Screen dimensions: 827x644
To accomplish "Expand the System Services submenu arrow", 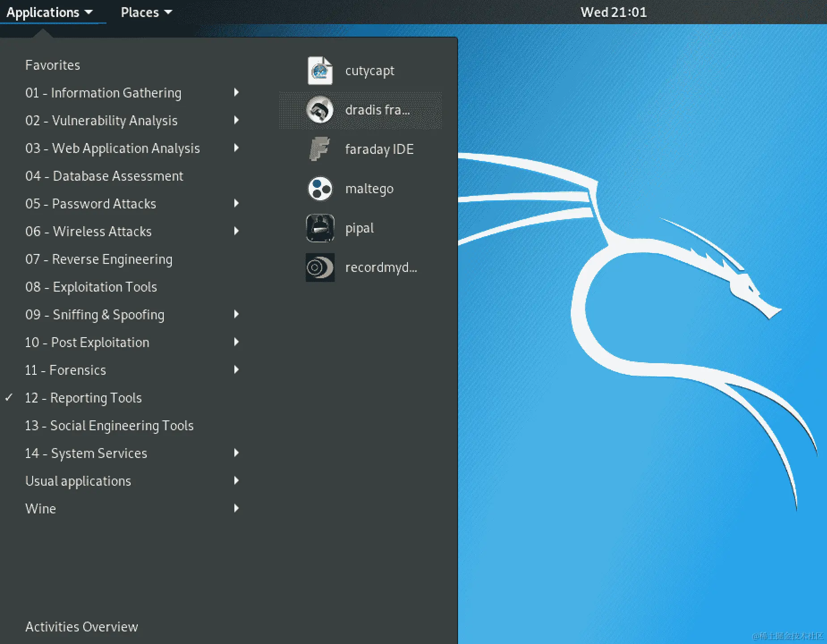I will click(x=237, y=453).
